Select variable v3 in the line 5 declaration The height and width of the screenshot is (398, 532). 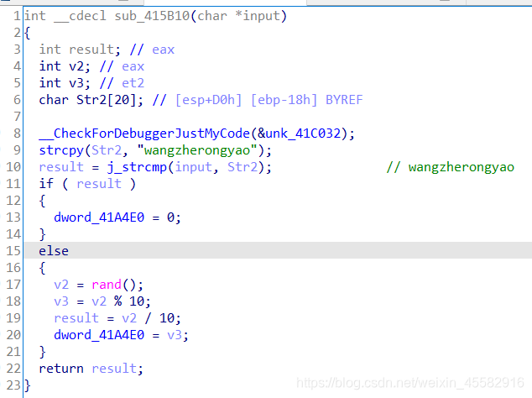76,83
